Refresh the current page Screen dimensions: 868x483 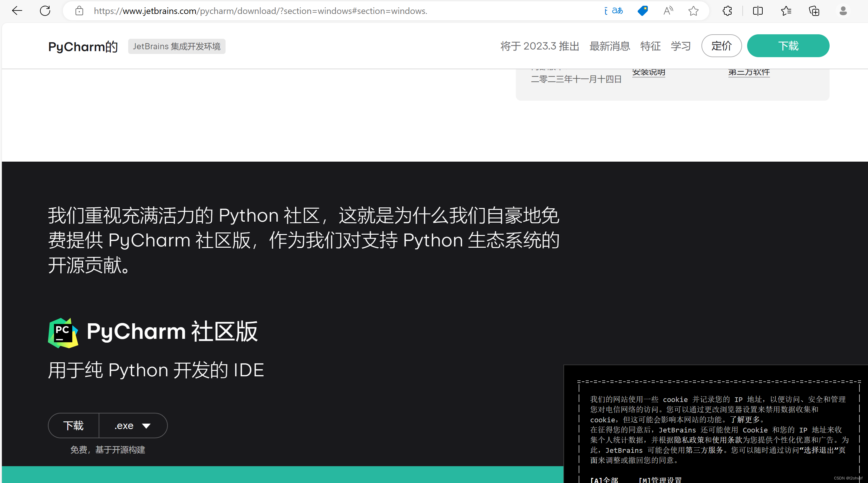coord(45,10)
